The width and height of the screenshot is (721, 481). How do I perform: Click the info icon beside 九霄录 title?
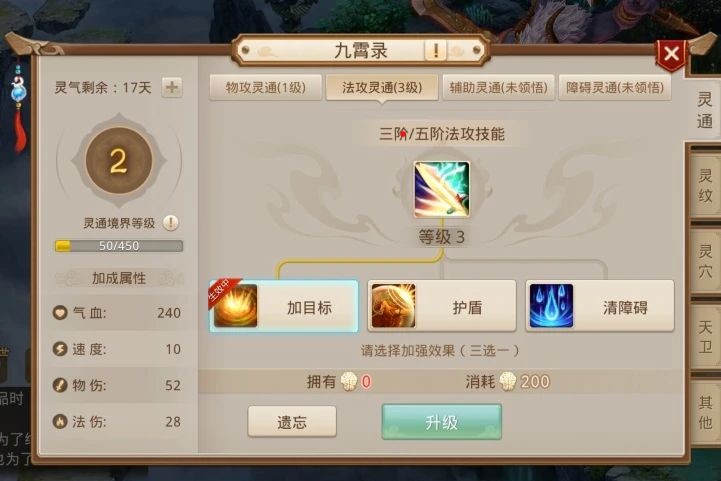coord(435,50)
